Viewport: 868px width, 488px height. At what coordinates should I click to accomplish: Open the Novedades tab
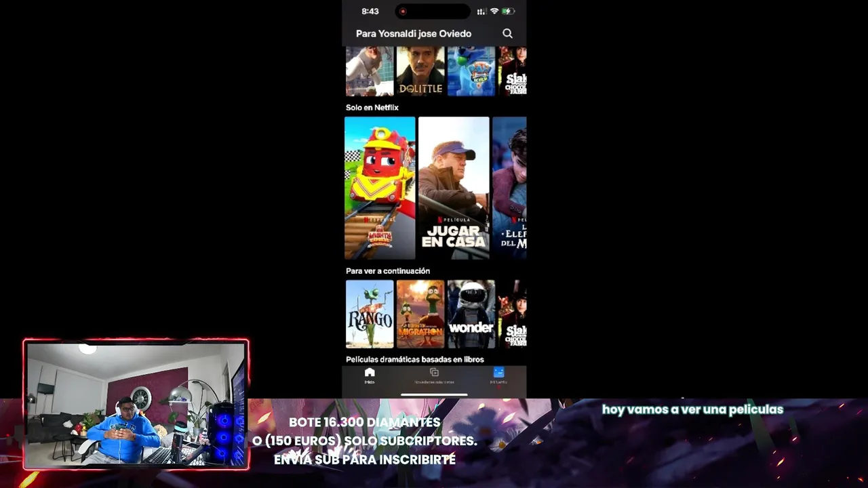coord(434,376)
